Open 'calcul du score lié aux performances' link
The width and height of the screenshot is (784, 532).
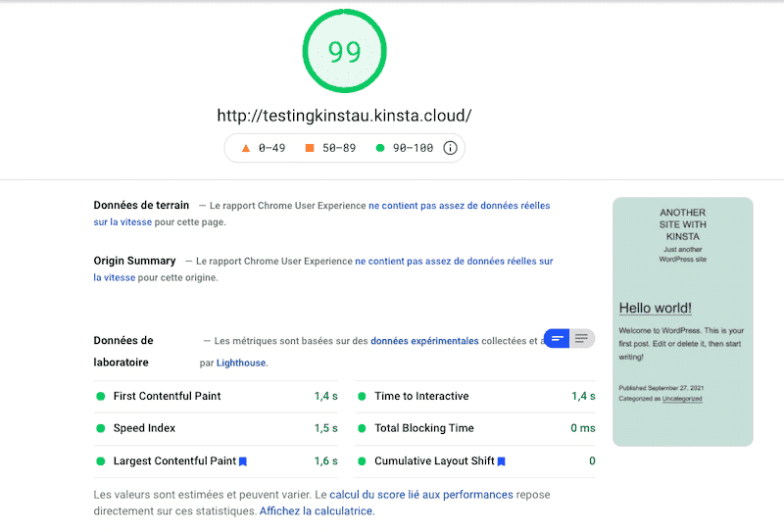coord(421,495)
